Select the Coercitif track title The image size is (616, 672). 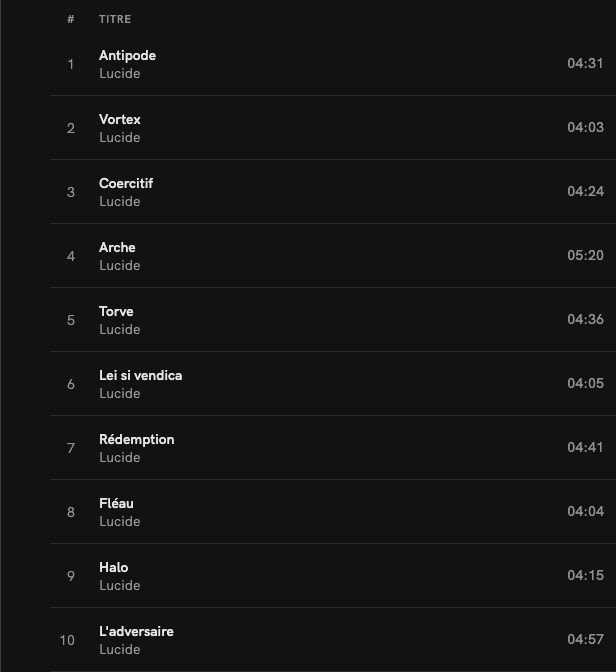click(126, 183)
